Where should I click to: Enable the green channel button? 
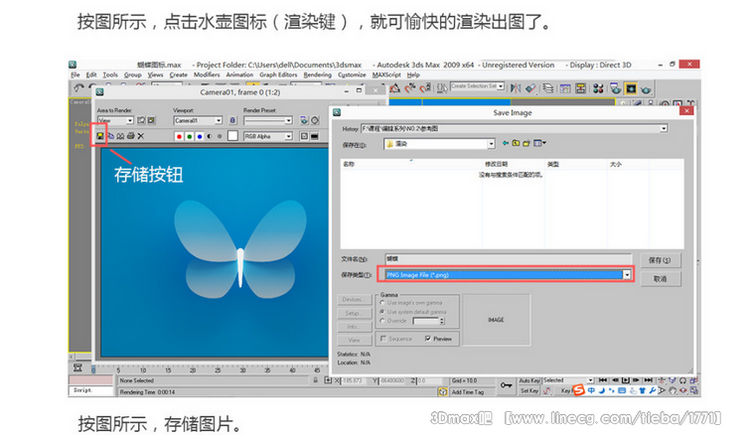(189, 136)
